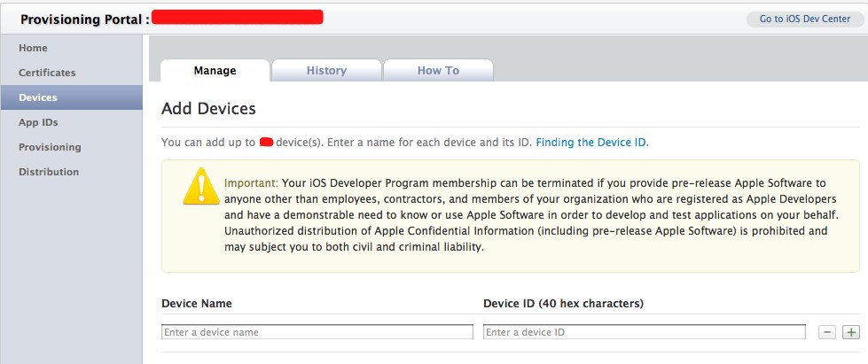Click the Go to iOS Dev Center button
The image size is (868, 364).
[x=805, y=19]
